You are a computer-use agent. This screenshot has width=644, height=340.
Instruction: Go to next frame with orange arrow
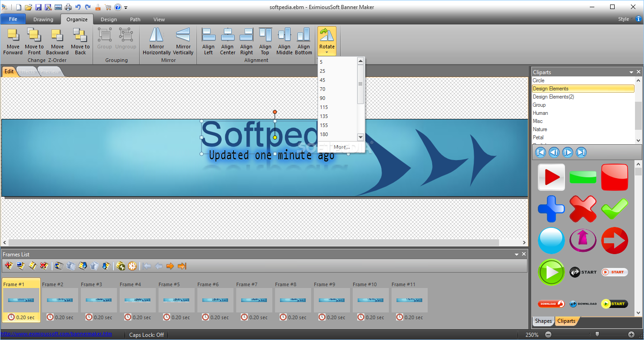tap(170, 266)
